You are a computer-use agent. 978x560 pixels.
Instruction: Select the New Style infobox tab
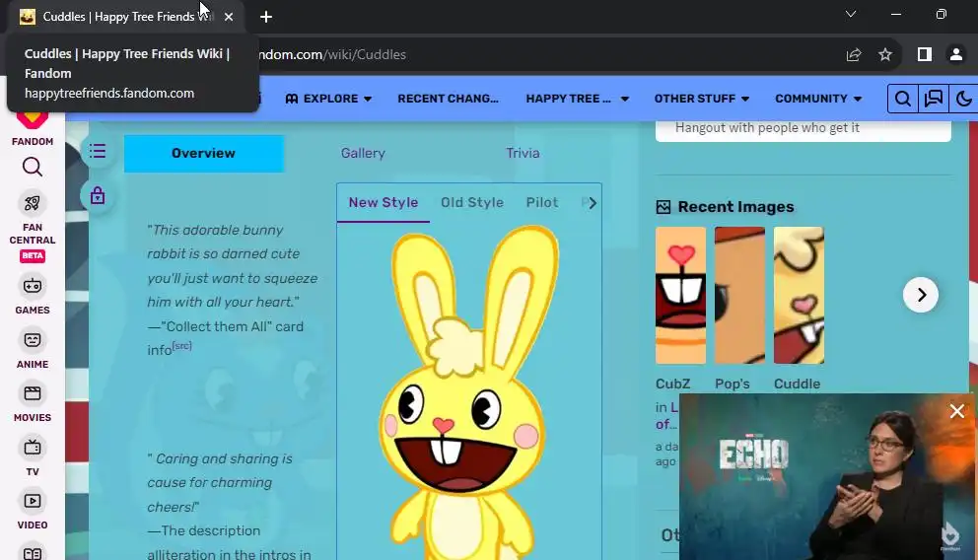pyautogui.click(x=383, y=203)
